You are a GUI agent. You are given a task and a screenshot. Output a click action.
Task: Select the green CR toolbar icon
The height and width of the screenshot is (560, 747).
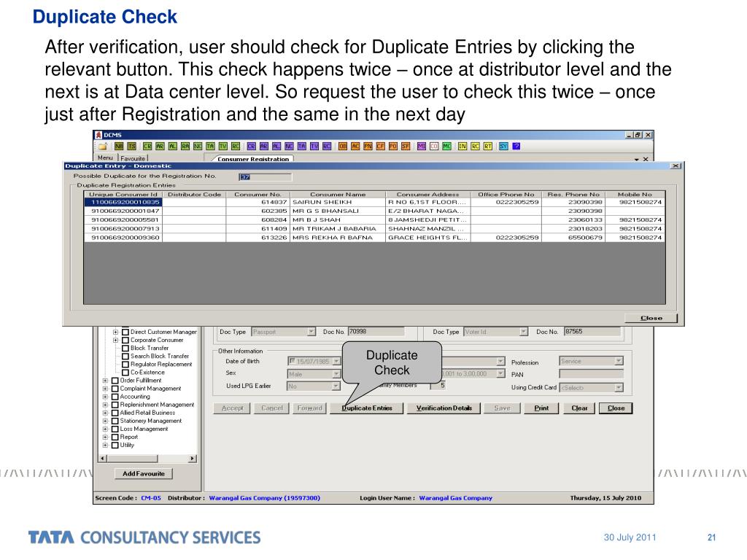pos(147,146)
